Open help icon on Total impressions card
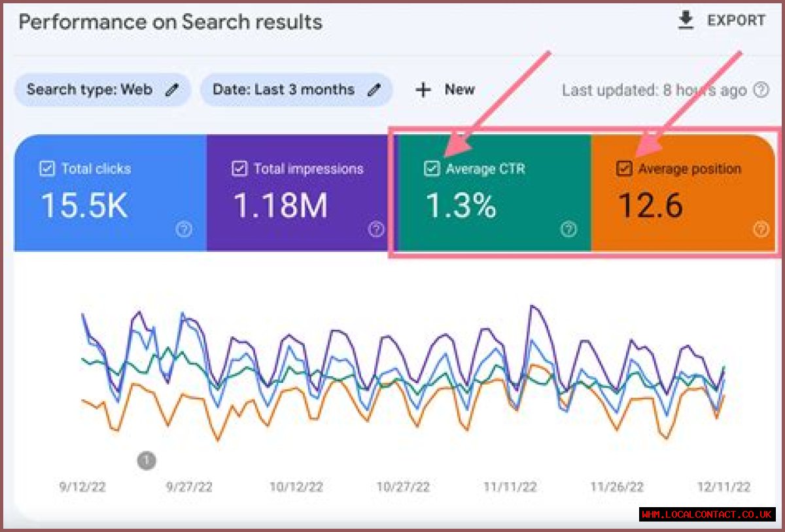785x532 pixels. [x=376, y=229]
